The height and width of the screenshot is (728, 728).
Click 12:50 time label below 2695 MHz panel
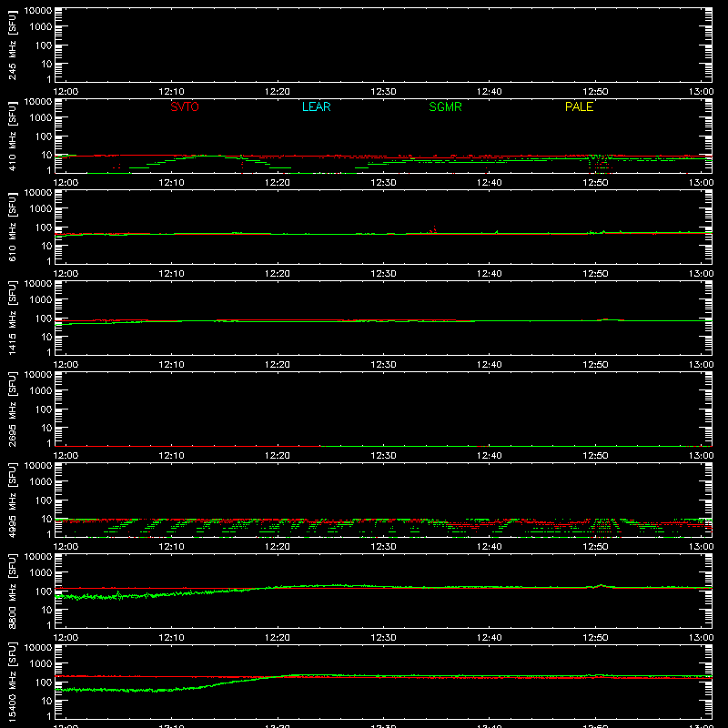point(595,456)
